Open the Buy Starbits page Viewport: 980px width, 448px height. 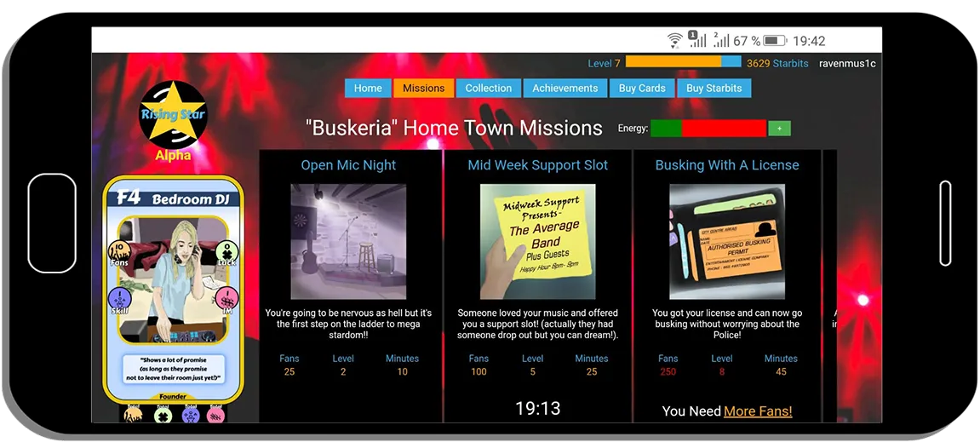[714, 88]
